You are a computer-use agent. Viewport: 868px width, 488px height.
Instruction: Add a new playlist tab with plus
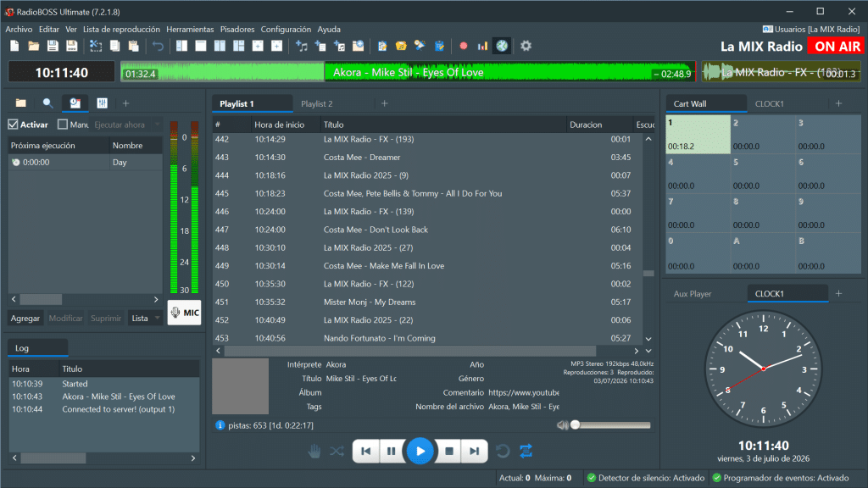[385, 103]
